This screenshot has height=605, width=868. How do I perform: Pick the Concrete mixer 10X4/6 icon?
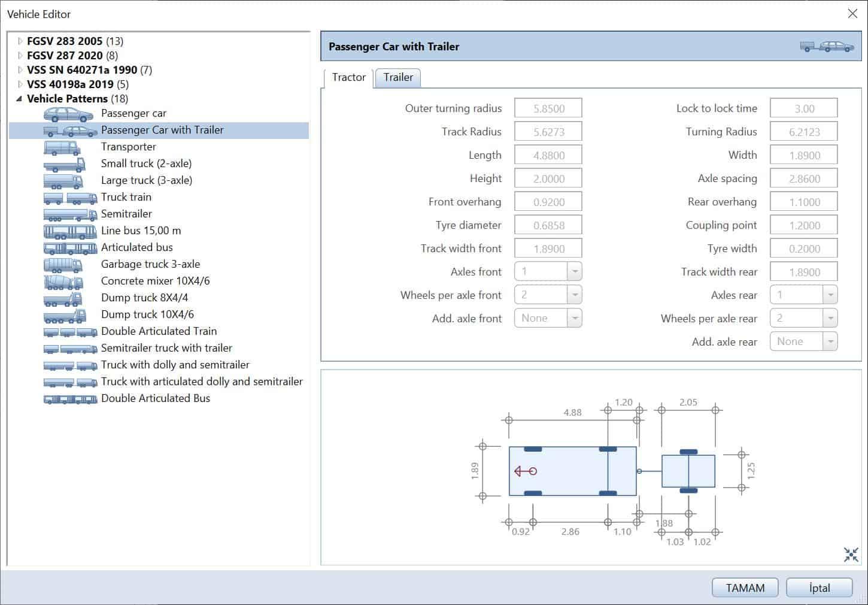coord(63,282)
